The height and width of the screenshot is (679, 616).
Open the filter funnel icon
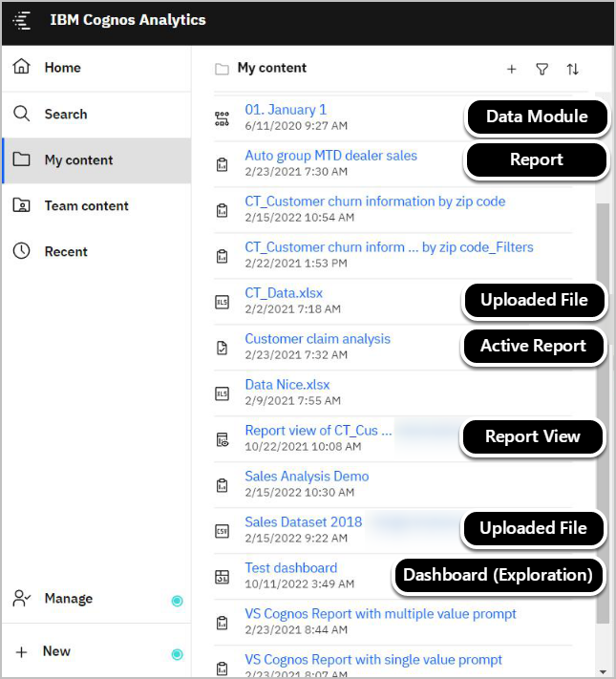pyautogui.click(x=542, y=69)
